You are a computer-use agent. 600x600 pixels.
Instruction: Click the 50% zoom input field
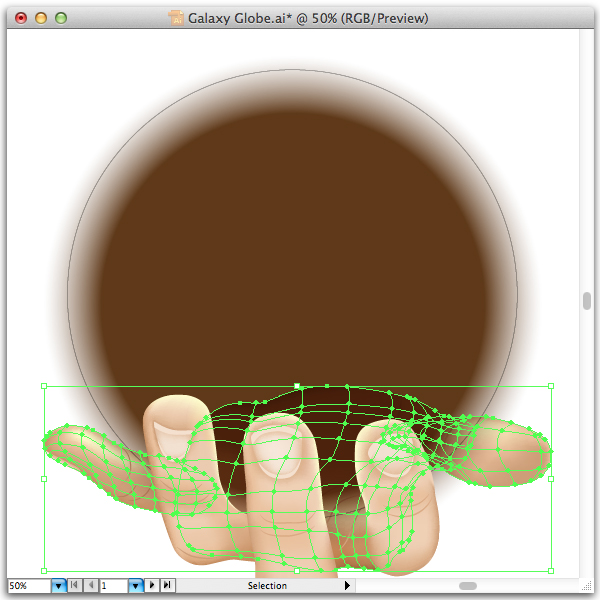point(29,585)
